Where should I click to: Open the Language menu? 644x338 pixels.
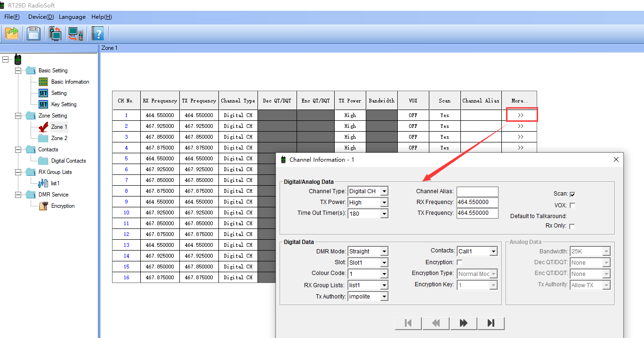[72, 17]
